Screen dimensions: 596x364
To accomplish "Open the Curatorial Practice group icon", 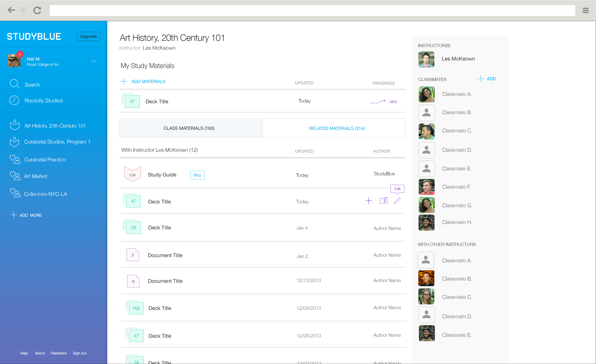I will (x=15, y=159).
